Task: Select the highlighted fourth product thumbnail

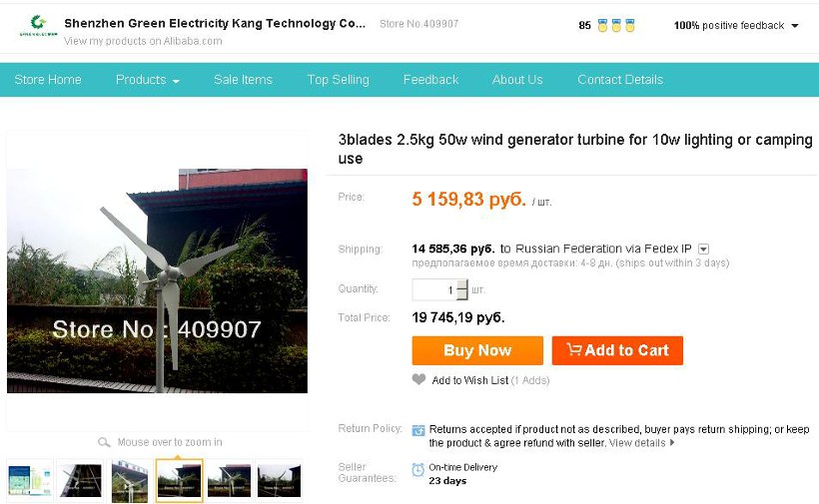Action: pyautogui.click(x=180, y=481)
